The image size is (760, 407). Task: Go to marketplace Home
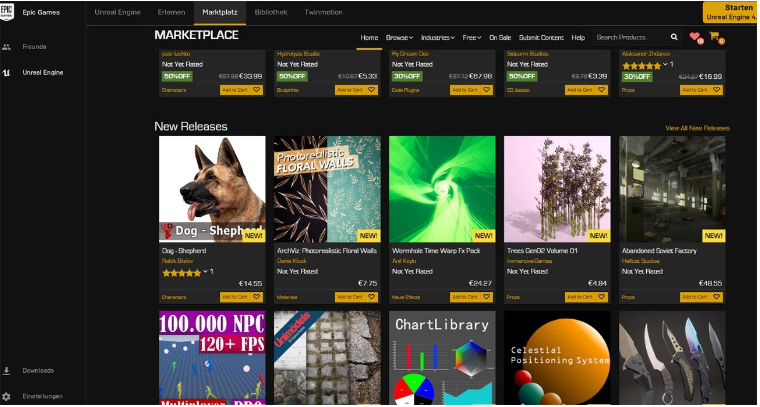pyautogui.click(x=369, y=38)
